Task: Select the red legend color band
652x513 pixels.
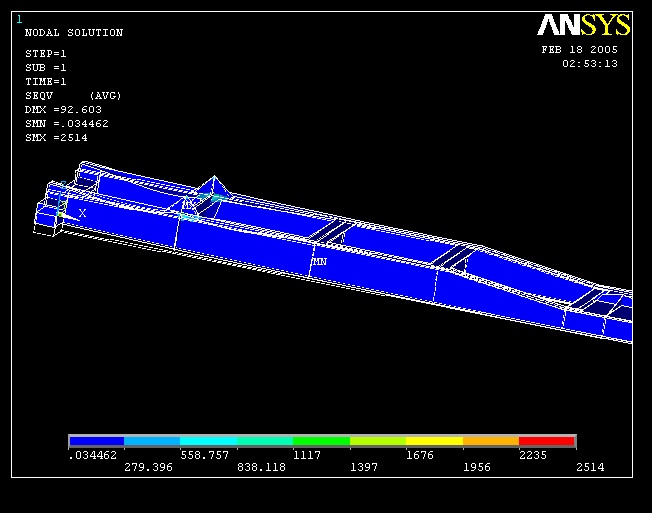Action: [x=547, y=441]
